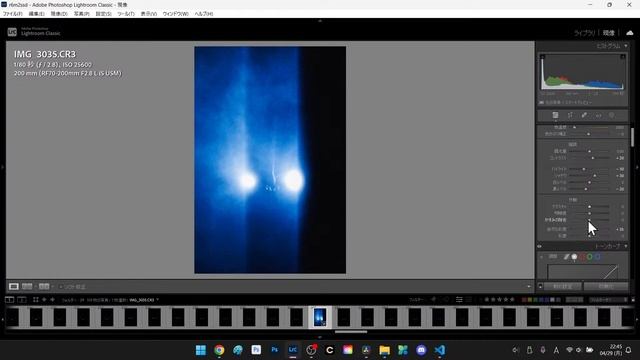Open Discord from taskbar
This screenshot has width=640, height=360.
(x=421, y=350)
